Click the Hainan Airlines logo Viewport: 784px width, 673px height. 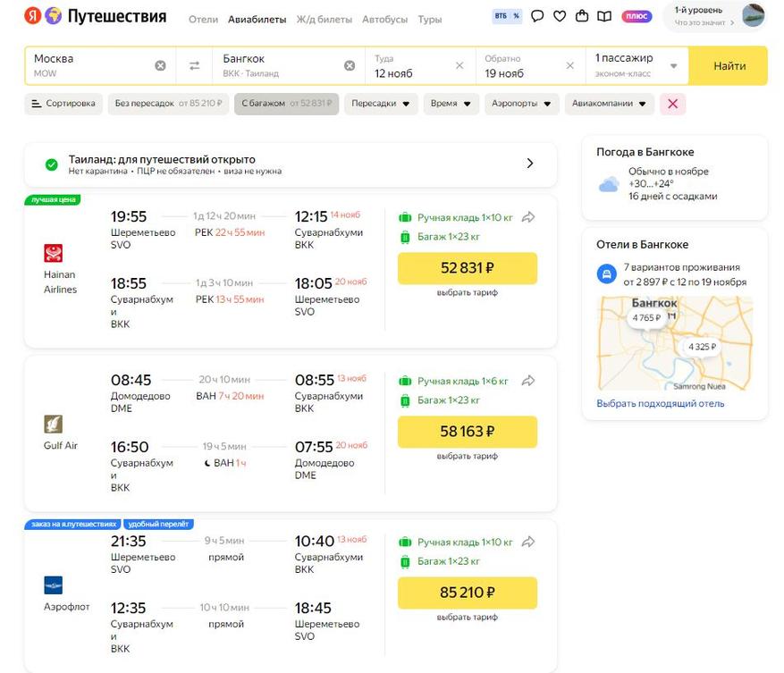pos(53,253)
